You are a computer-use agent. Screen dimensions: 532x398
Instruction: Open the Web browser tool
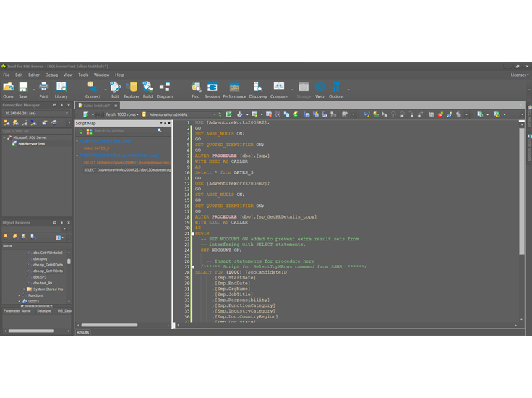tap(319, 90)
